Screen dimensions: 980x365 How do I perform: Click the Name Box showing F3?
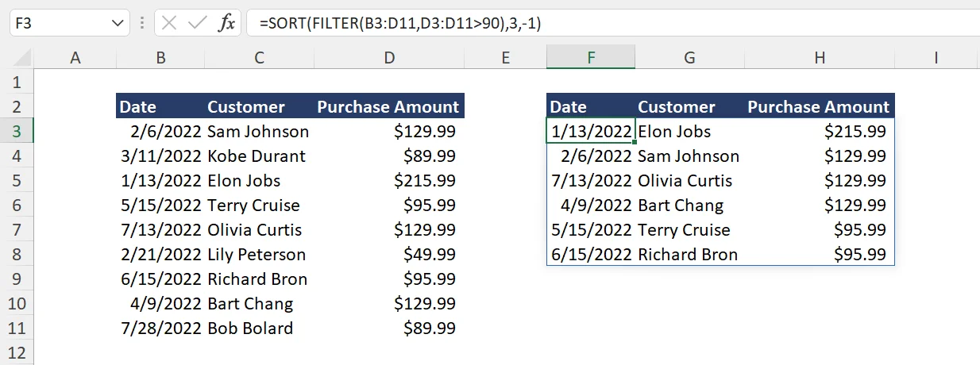(x=56, y=23)
